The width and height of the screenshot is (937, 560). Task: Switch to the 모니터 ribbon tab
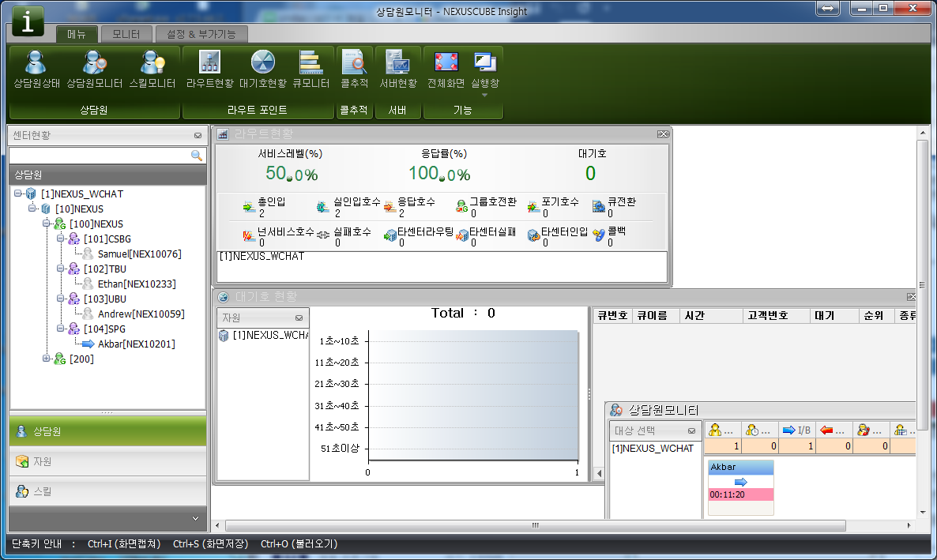tap(126, 35)
